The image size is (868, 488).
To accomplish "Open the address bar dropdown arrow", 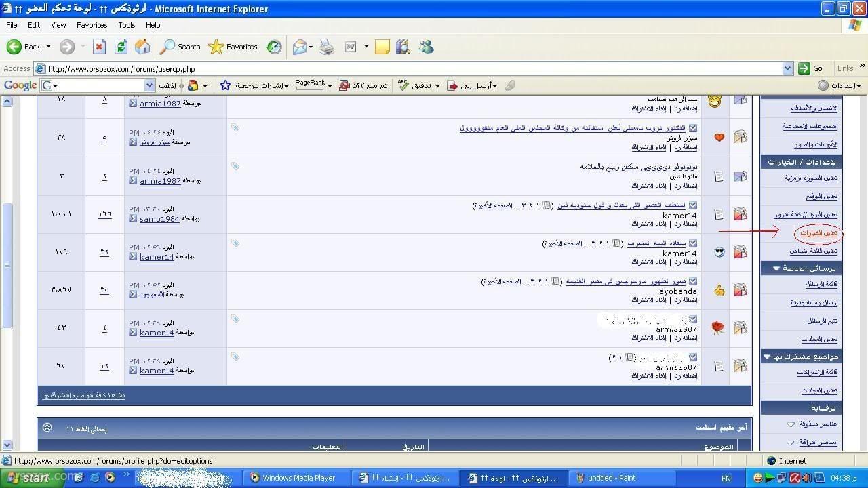I will point(787,68).
